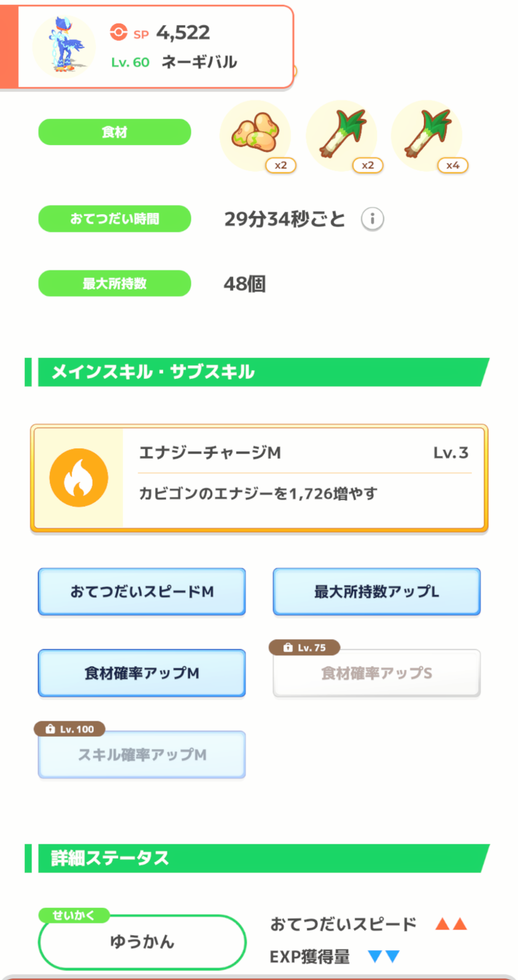Open the エナジーチャージM skill card
This screenshot has height=980, width=518.
point(304,478)
